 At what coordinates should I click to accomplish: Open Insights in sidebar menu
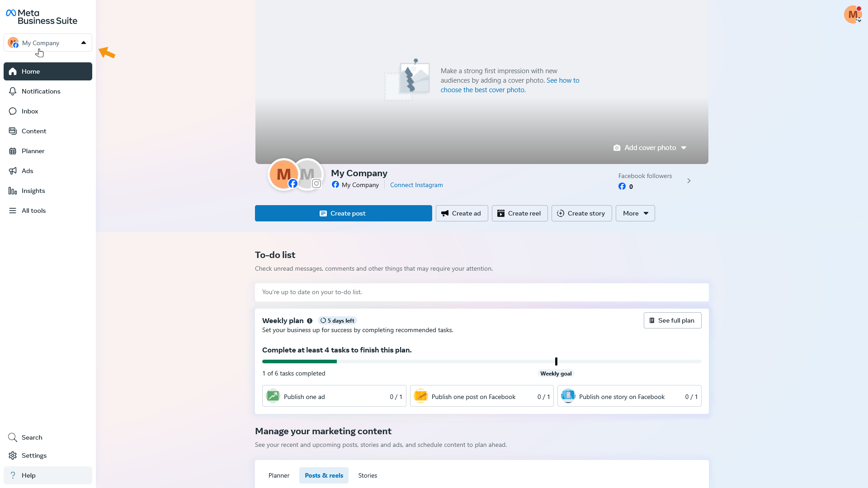(x=48, y=191)
